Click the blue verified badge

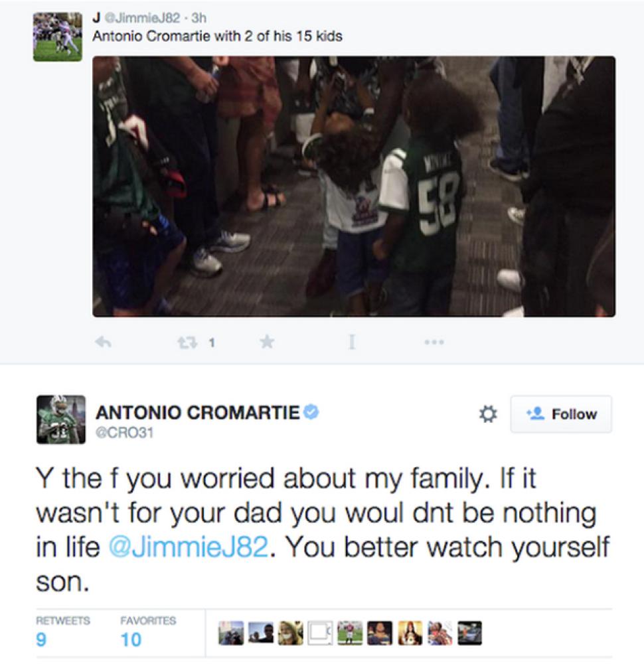(311, 413)
